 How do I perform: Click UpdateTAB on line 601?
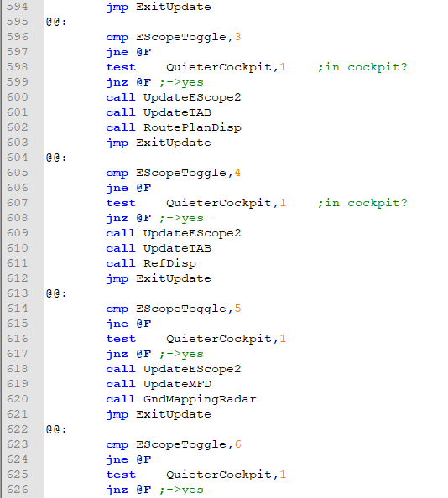click(177, 112)
